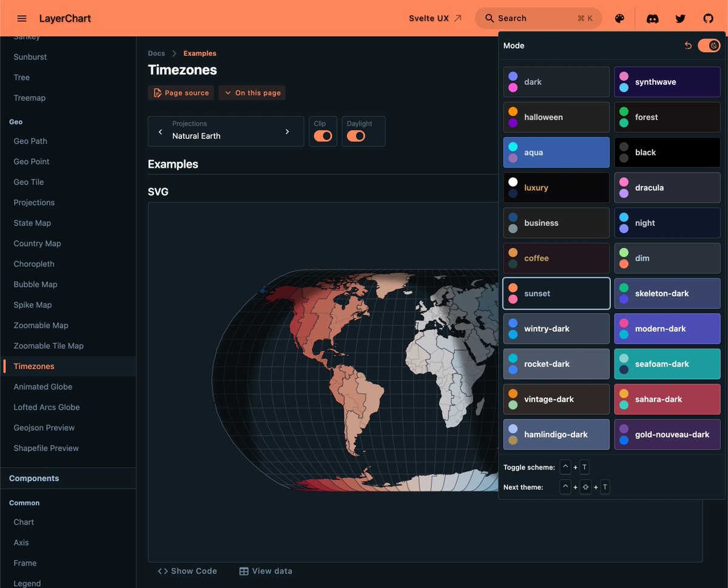Choose the hamlindigo-dark theme
Viewport: 728px width, 588px height.
[556, 434]
